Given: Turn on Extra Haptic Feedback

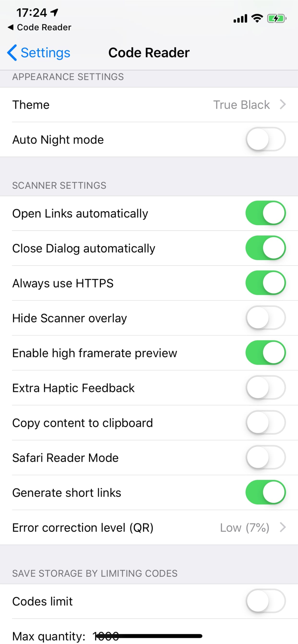Looking at the screenshot, I should pyautogui.click(x=265, y=388).
